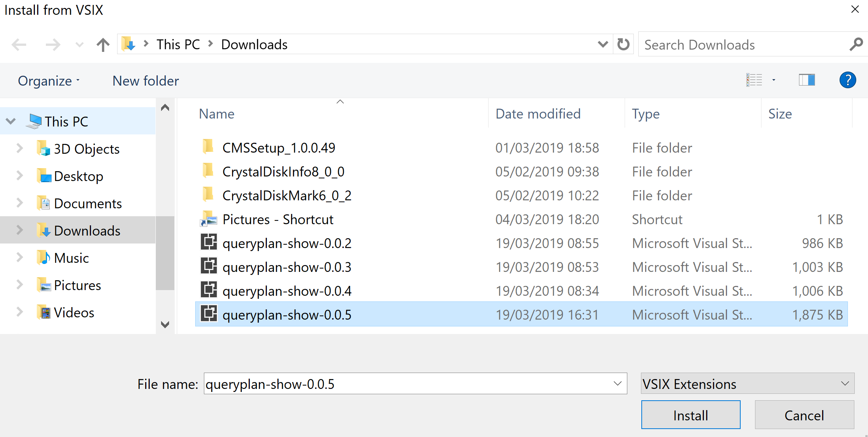
Task: Open the Pictures - Shortcut item
Action: pyautogui.click(x=277, y=220)
